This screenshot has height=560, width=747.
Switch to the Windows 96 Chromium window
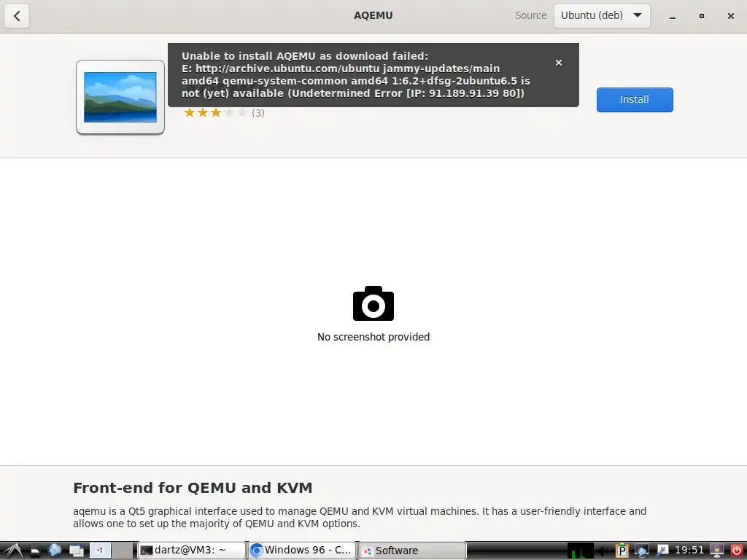302,551
